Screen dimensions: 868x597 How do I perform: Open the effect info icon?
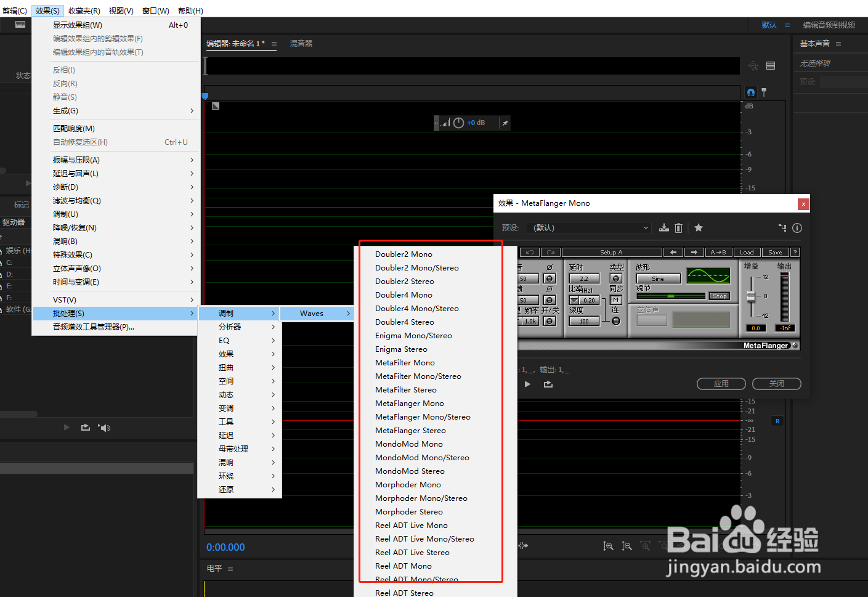coord(797,228)
